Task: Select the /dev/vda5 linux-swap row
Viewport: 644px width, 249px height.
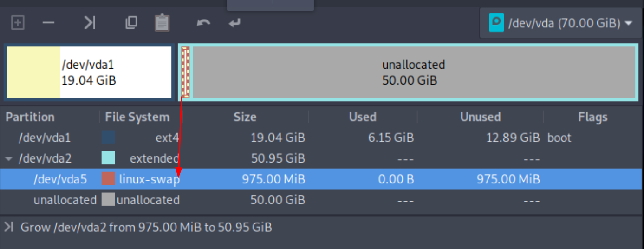Action: tap(322, 179)
